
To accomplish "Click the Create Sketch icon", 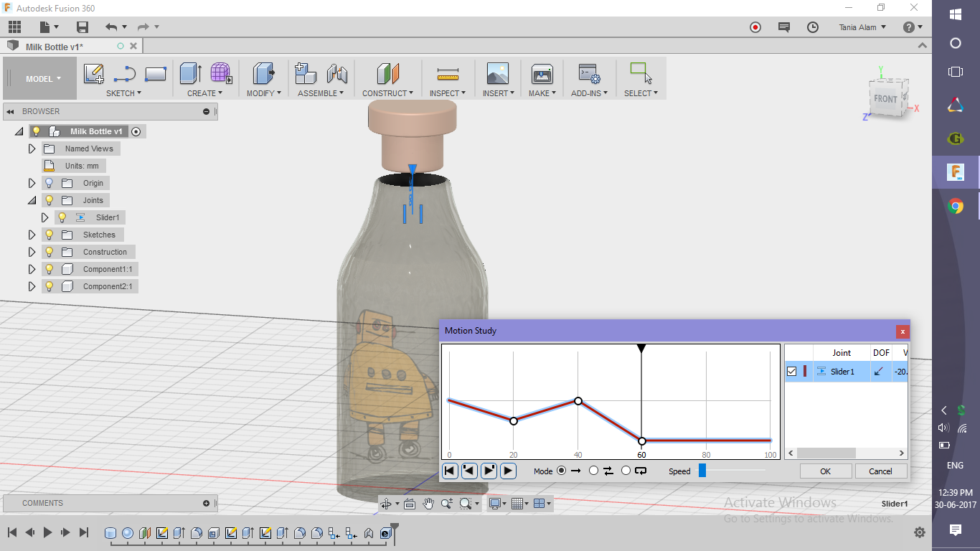I will (94, 74).
